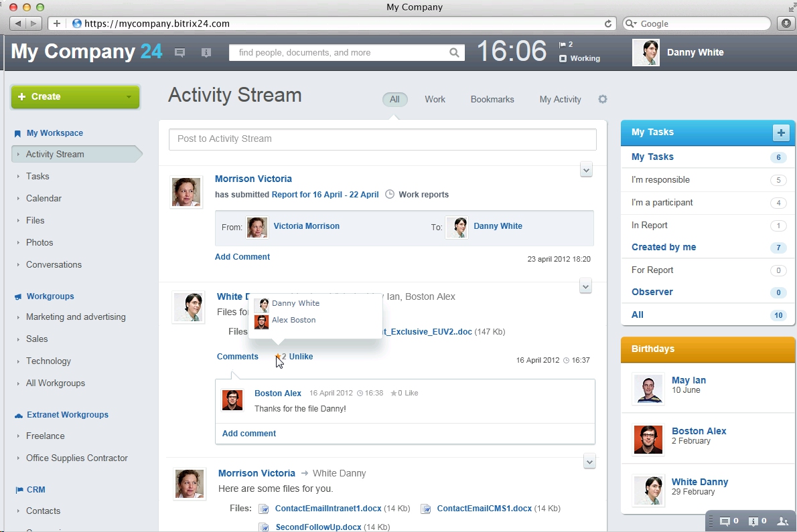Click Danny White header avatar
Image resolution: width=797 pixels, height=532 pixels.
[646, 52]
